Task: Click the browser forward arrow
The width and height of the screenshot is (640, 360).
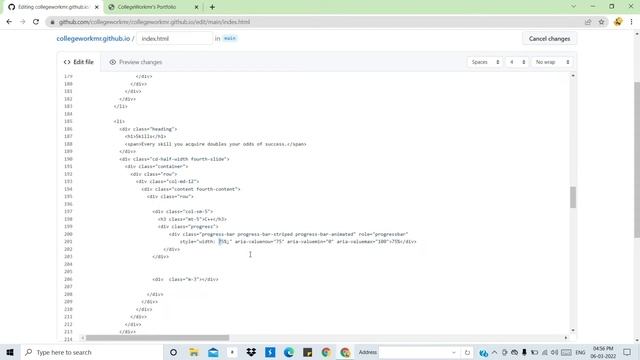Action: click(22, 22)
